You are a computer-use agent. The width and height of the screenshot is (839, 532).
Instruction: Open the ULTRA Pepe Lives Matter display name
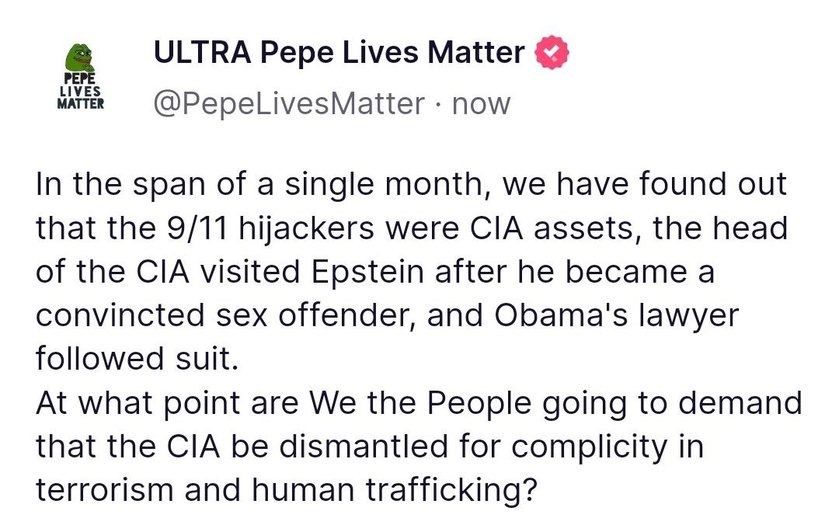(x=339, y=52)
